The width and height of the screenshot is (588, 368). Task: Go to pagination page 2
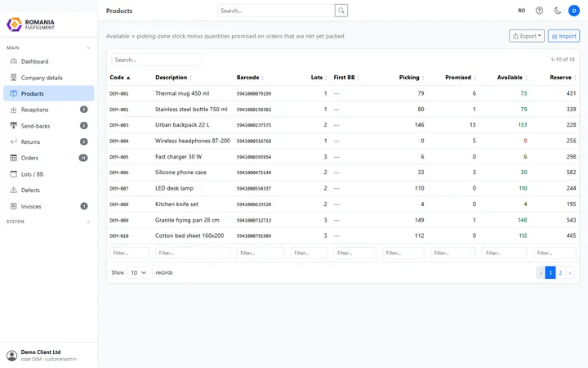coord(560,272)
